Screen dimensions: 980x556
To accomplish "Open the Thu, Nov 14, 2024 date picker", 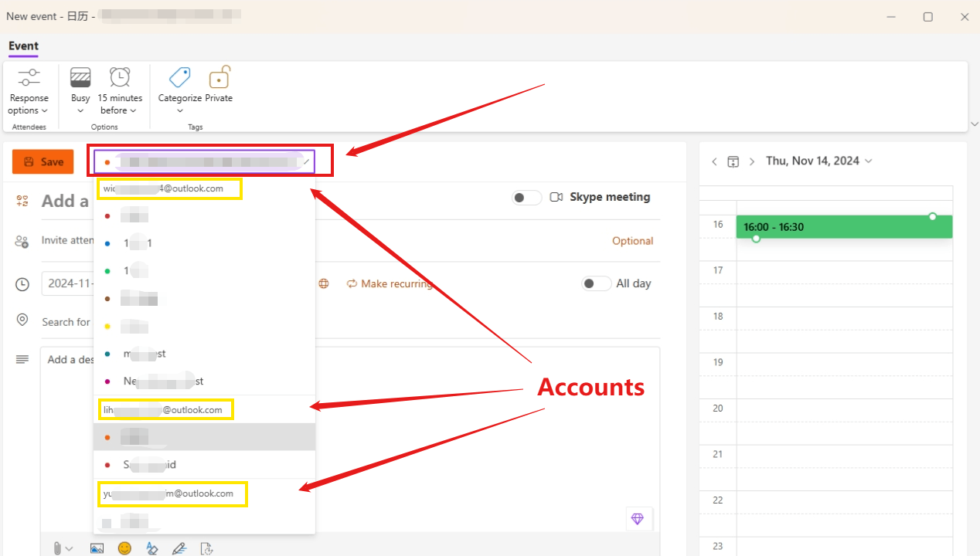I will tap(818, 161).
